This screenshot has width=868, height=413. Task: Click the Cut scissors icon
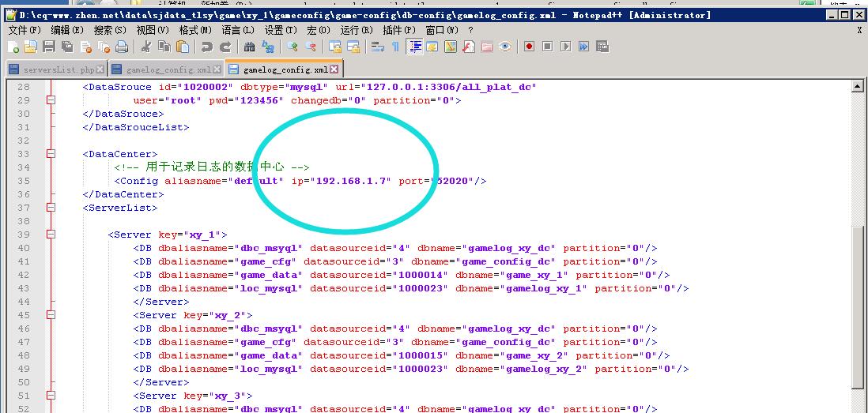pyautogui.click(x=145, y=47)
